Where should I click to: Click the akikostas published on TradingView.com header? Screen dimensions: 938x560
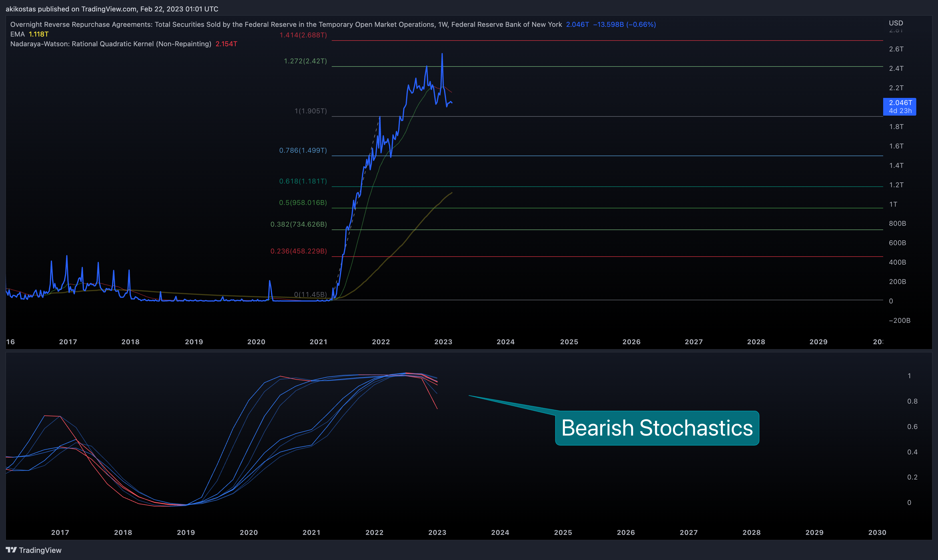[112, 9]
